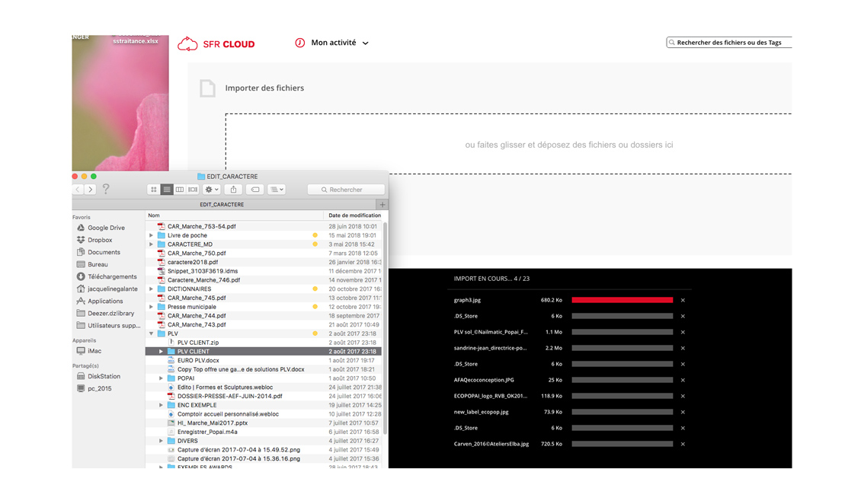The image size is (864, 504).
Task: Open Bureau in Finder sidebar
Action: pyautogui.click(x=93, y=264)
